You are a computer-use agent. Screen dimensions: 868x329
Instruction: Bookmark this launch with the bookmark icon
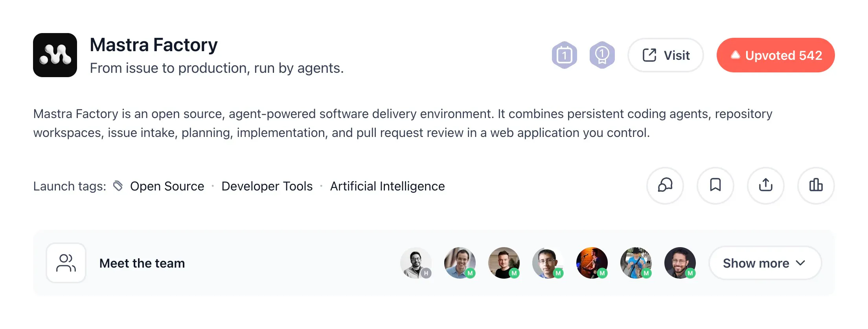(x=715, y=185)
